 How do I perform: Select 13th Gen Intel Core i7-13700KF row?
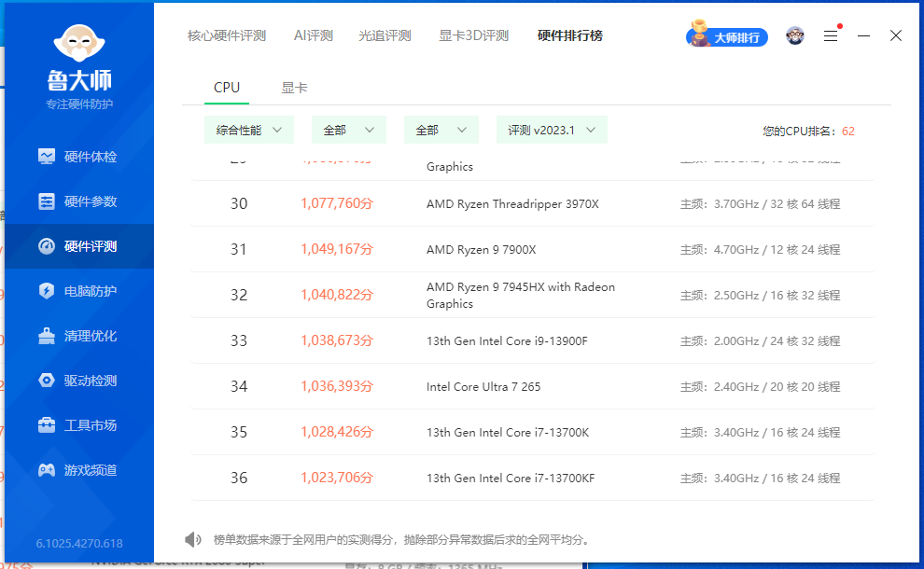533,478
